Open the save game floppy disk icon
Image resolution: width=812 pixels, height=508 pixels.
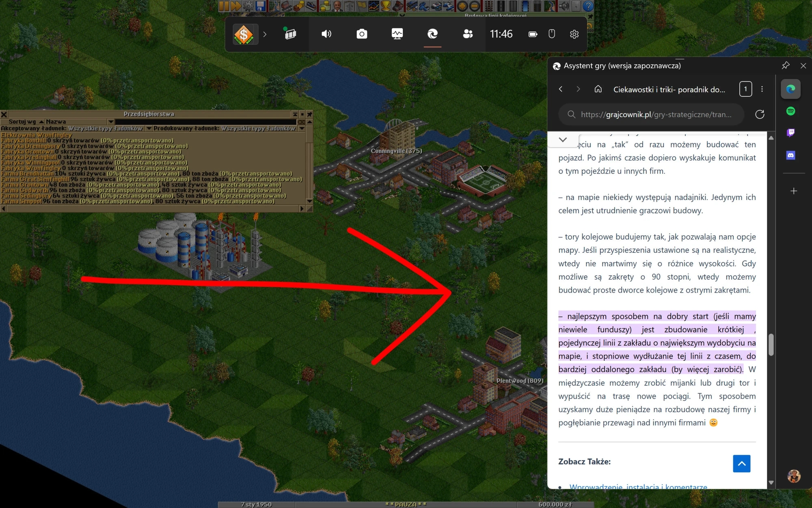click(x=260, y=6)
